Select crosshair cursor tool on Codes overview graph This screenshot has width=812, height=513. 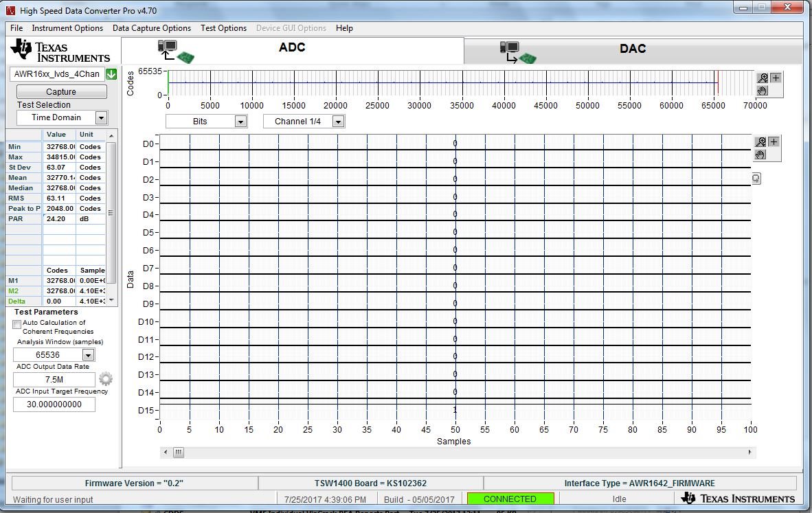776,78
